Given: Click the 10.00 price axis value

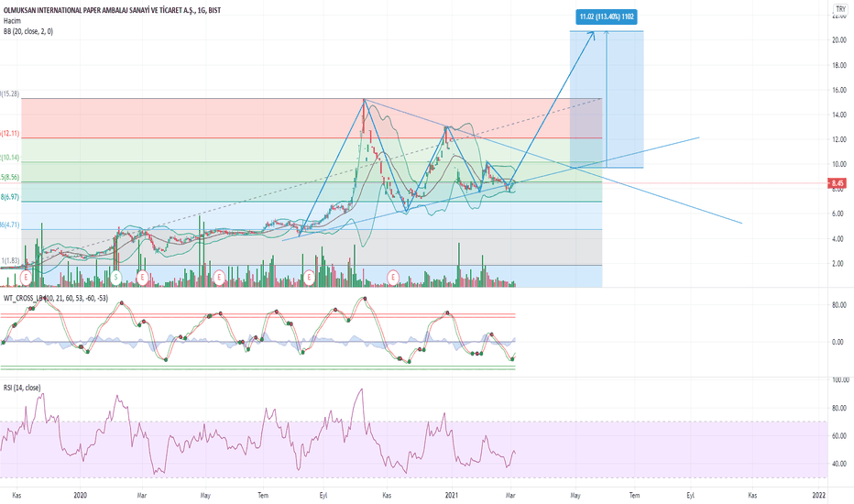Looking at the screenshot, I should coord(839,164).
